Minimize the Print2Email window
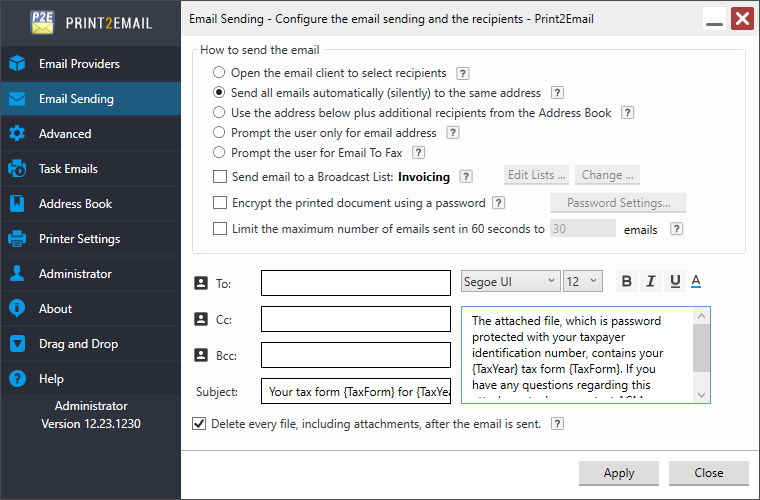The height and width of the screenshot is (500, 760). click(714, 19)
